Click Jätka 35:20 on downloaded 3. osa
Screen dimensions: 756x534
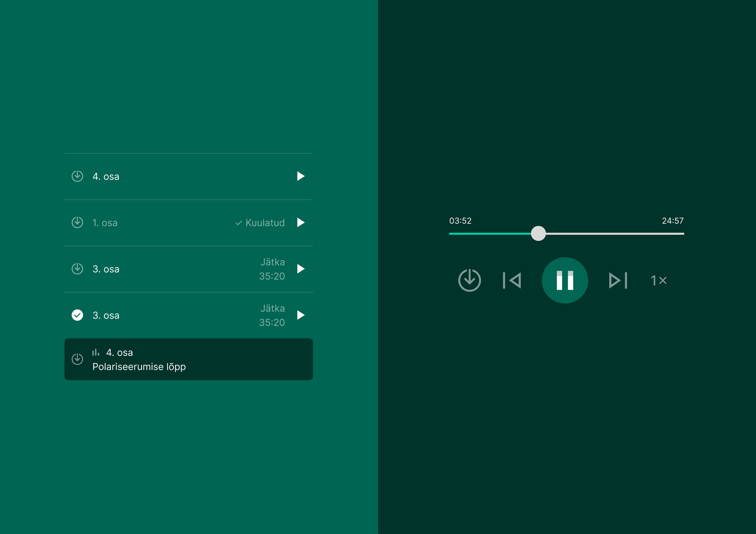[x=272, y=315]
